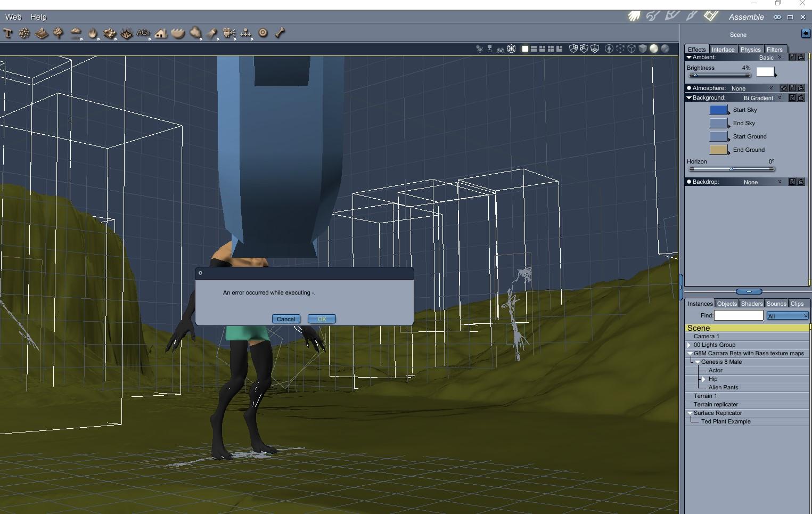Click the AGr tool icon
Image resolution: width=812 pixels, height=514 pixels.
pos(143,33)
